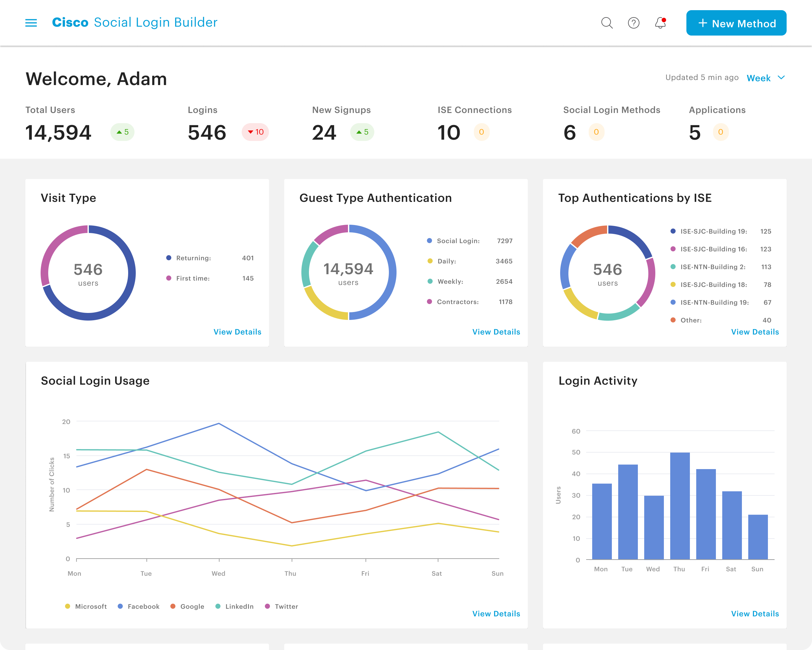Select the Contractors legend entry

click(470, 302)
